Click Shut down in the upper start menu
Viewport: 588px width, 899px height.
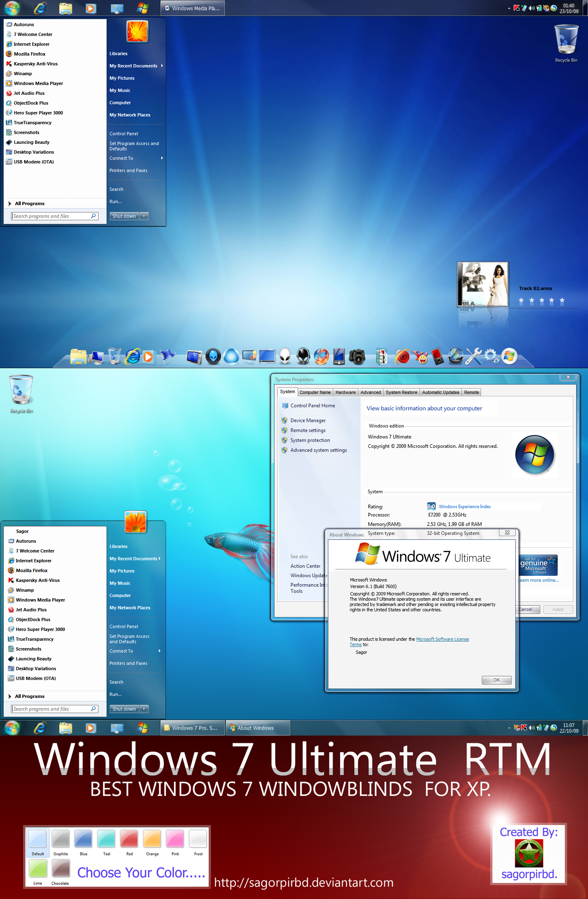coord(124,216)
